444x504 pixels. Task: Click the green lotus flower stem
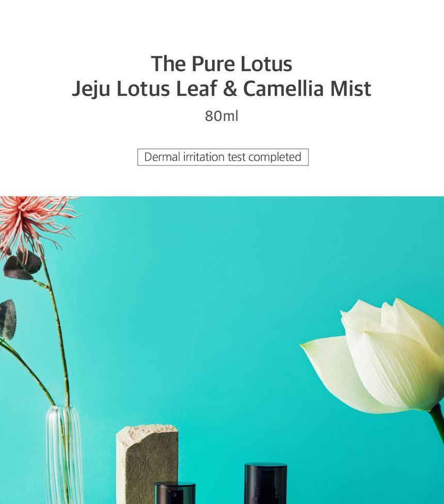[x=438, y=421]
